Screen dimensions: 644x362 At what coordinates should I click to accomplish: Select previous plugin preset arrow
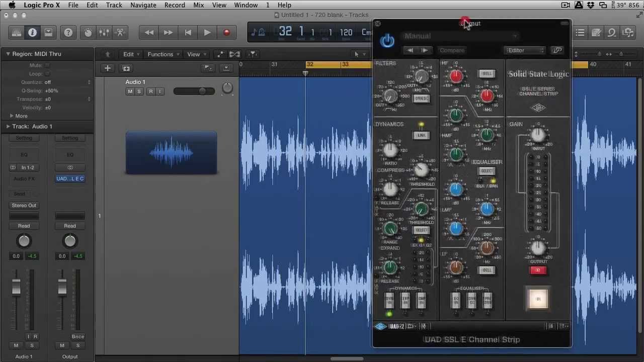click(x=410, y=50)
